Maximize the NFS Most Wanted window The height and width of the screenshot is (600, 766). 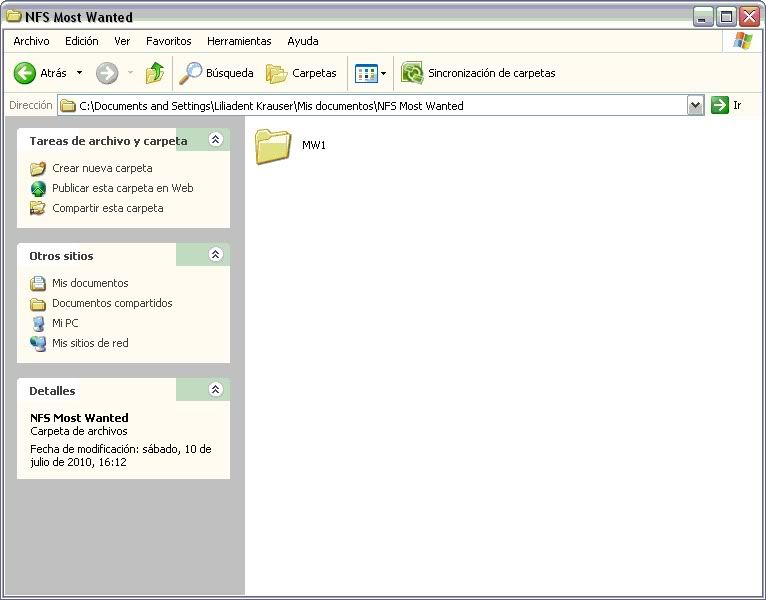tap(726, 17)
